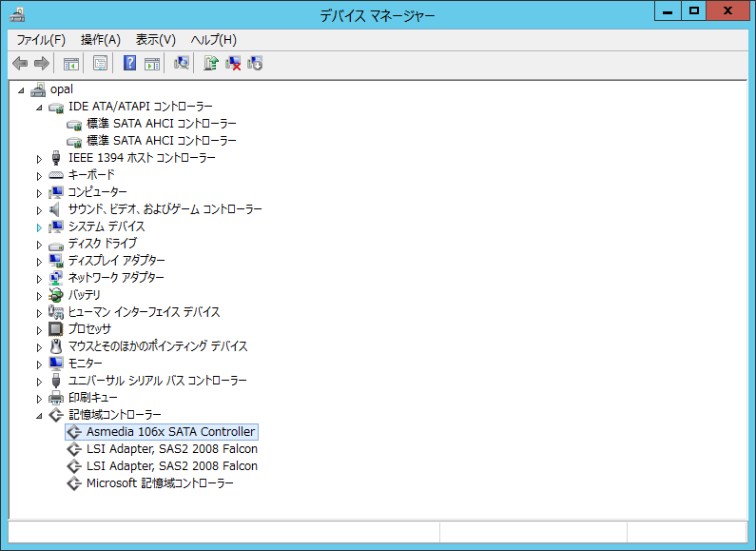The image size is (756, 551).
Task: Click the 印刷キュー printer icon
Action: [x=56, y=398]
